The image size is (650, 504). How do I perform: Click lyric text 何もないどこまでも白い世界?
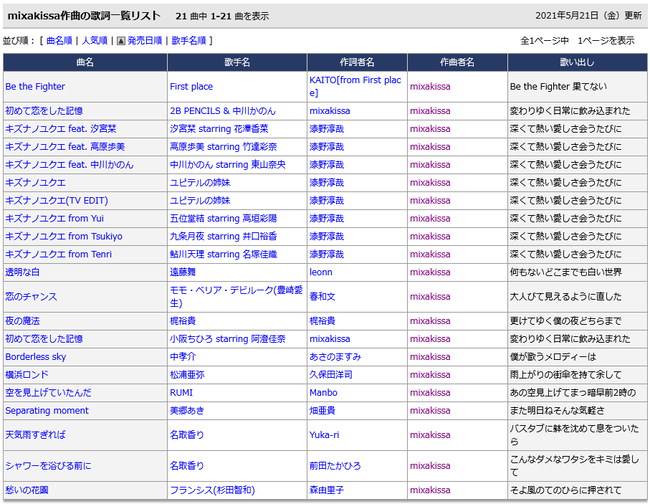click(566, 272)
